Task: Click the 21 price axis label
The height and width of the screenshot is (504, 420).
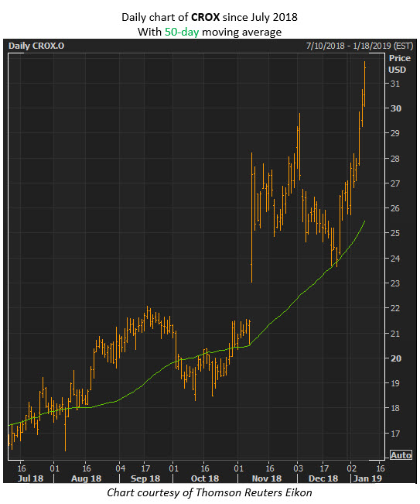Action: (x=395, y=334)
